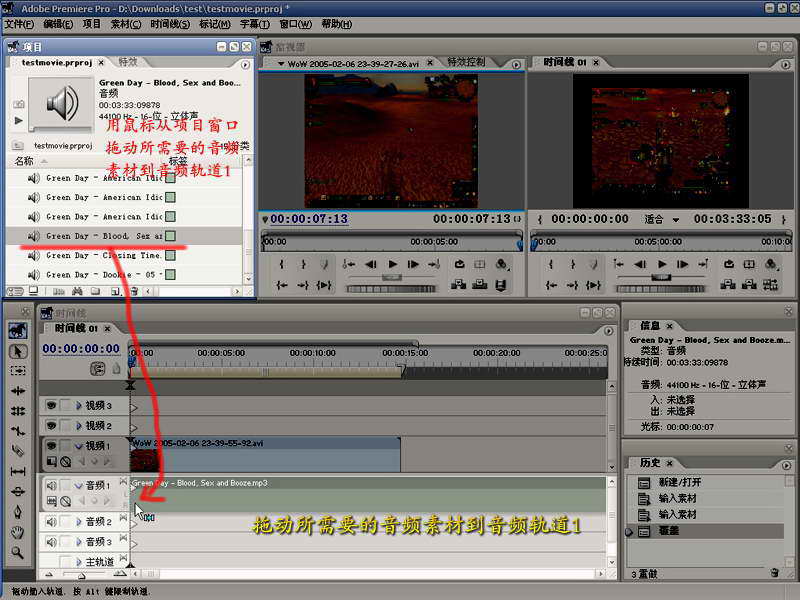Select the Rolling Edit tool

tap(18, 411)
